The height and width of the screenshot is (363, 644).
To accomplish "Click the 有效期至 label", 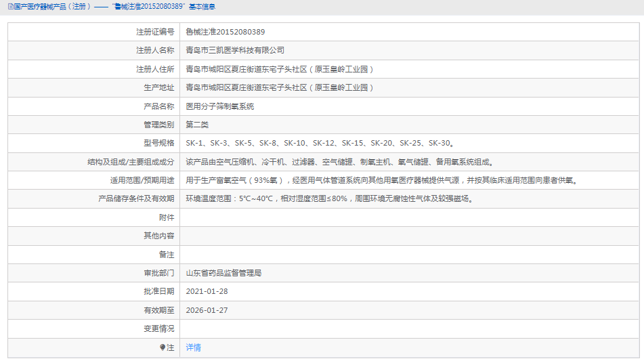I will click(159, 310).
